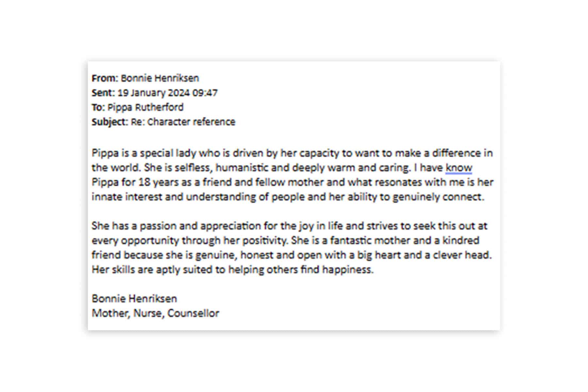Click the "Sent:" header label
This screenshot has width=588, height=392.
[103, 93]
